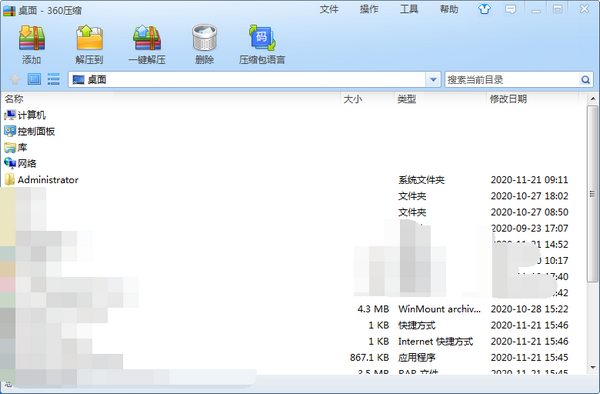This screenshot has width=600, height=394.
Task: Select the 网络 network item
Action: click(x=20, y=164)
